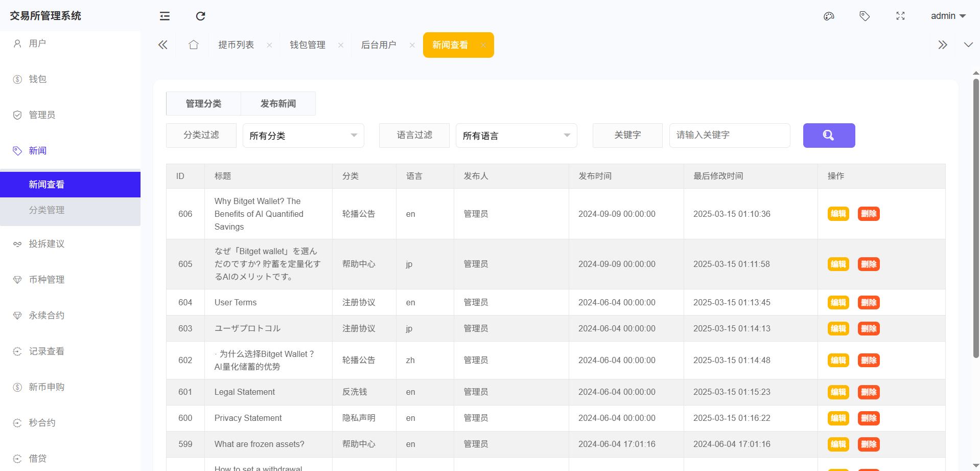
Task: Click the refresh icon in the top bar
Action: click(x=200, y=16)
